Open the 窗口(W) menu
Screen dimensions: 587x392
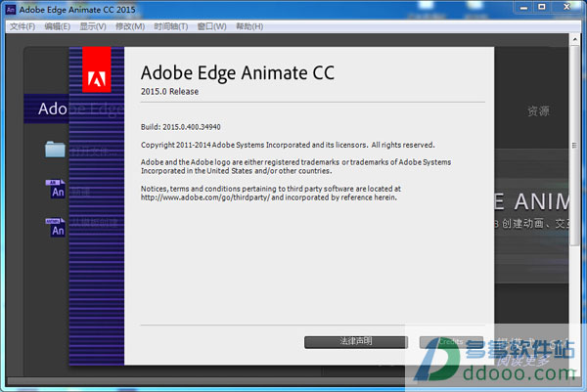pyautogui.click(x=212, y=26)
